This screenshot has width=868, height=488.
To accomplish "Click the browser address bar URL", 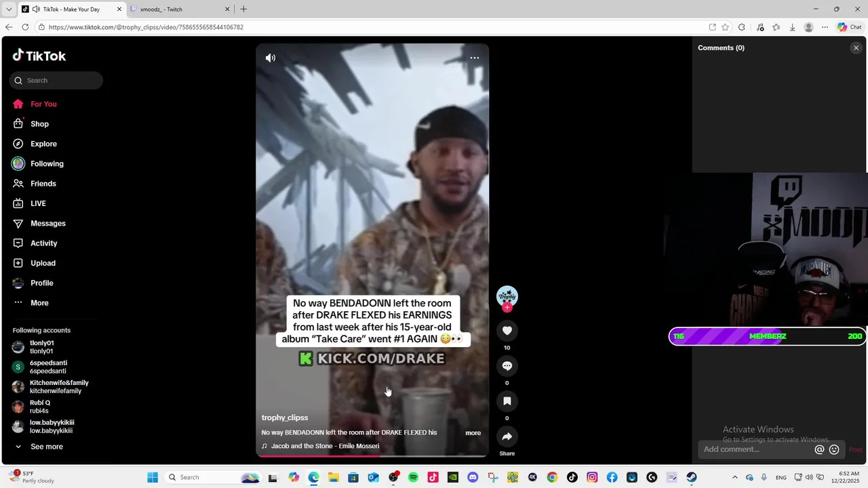I will pyautogui.click(x=146, y=27).
